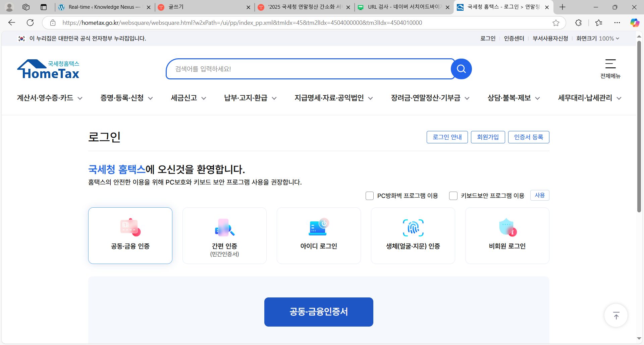Click the 회원가입 button
Screen dimensions: 644x345
(488, 137)
